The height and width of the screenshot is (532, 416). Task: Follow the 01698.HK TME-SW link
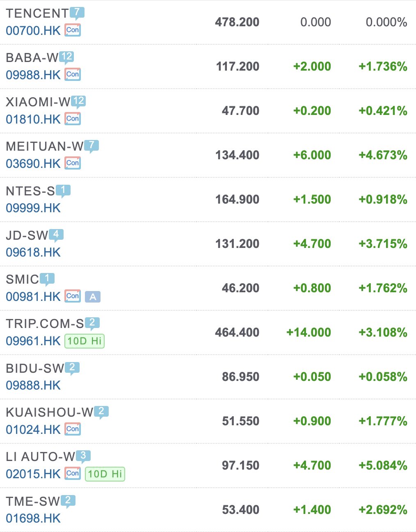pyautogui.click(x=33, y=518)
